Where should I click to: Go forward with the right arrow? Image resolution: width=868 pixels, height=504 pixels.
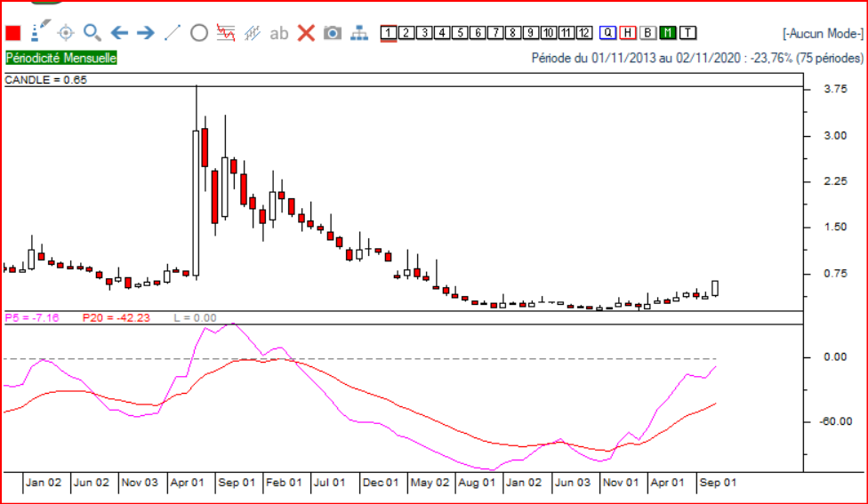146,33
